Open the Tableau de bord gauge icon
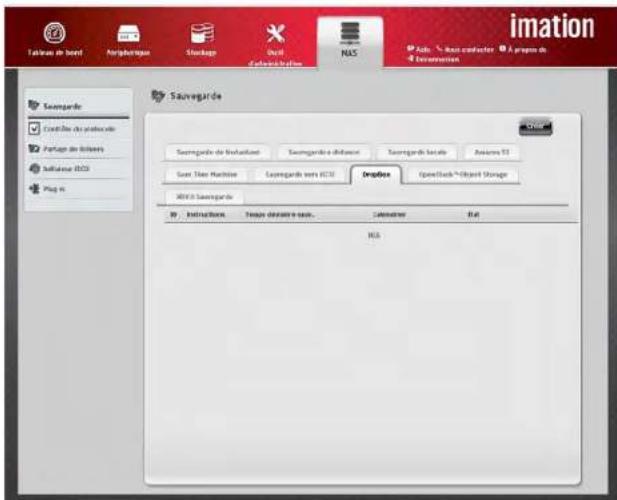The image size is (617, 500). click(54, 33)
